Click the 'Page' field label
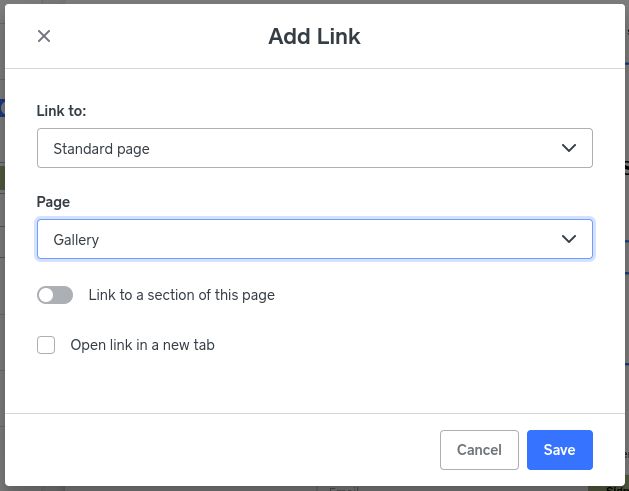Screen dimensions: 629x491 pyautogui.click(x=53, y=202)
